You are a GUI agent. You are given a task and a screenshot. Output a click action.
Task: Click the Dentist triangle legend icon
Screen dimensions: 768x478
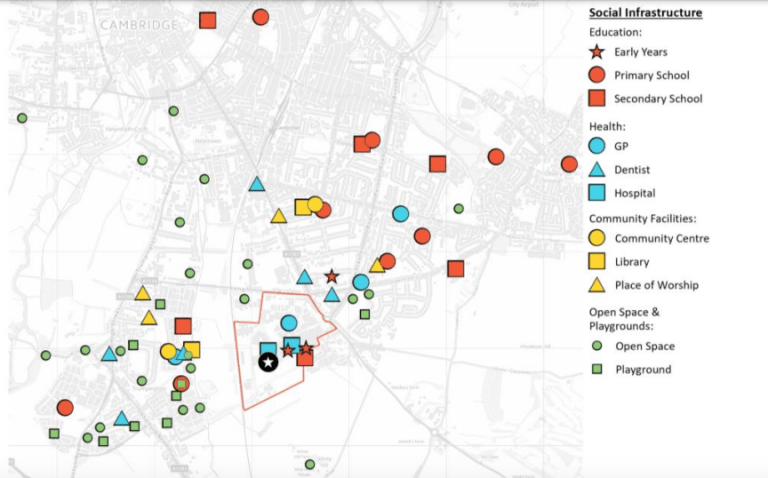point(597,169)
